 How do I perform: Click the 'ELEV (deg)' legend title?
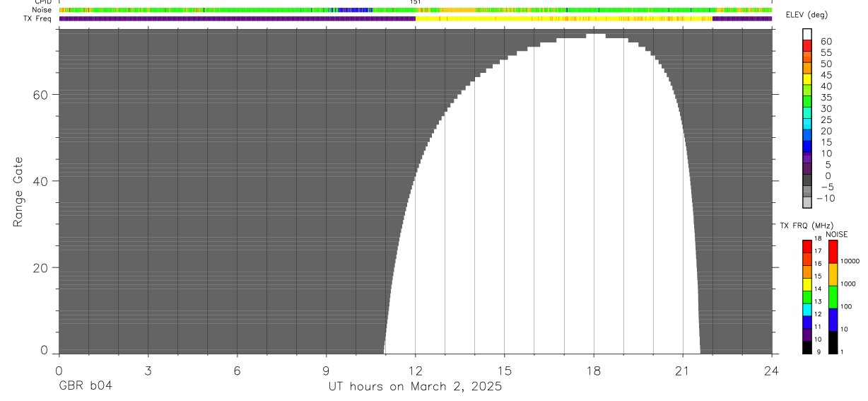807,15
